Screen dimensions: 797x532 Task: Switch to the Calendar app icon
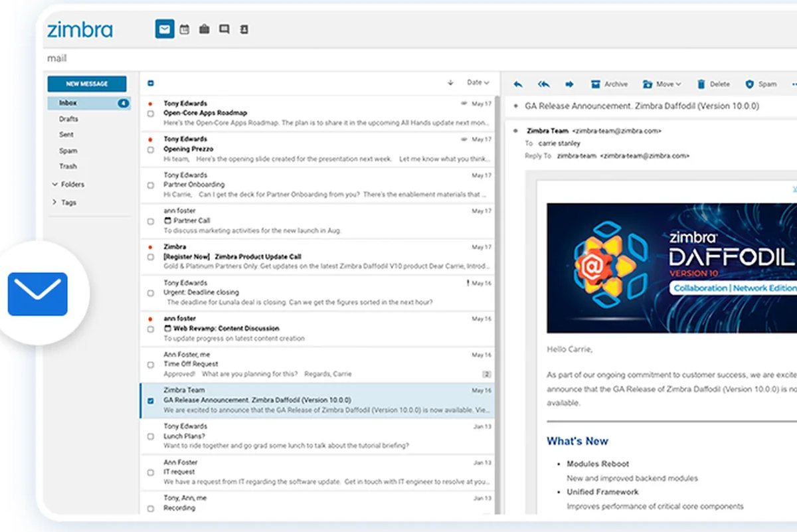point(185,29)
